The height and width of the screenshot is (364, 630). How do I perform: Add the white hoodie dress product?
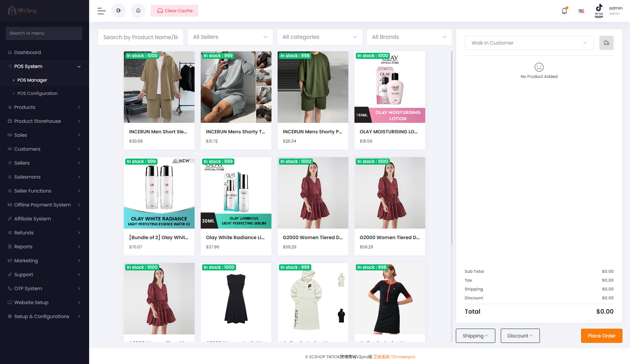pyautogui.click(x=313, y=302)
